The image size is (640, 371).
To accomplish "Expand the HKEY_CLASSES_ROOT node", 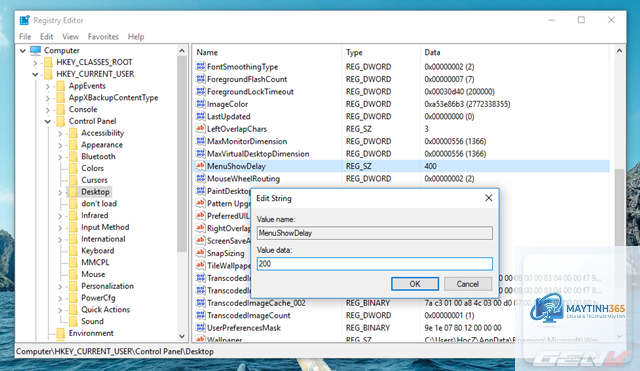I will tap(36, 62).
